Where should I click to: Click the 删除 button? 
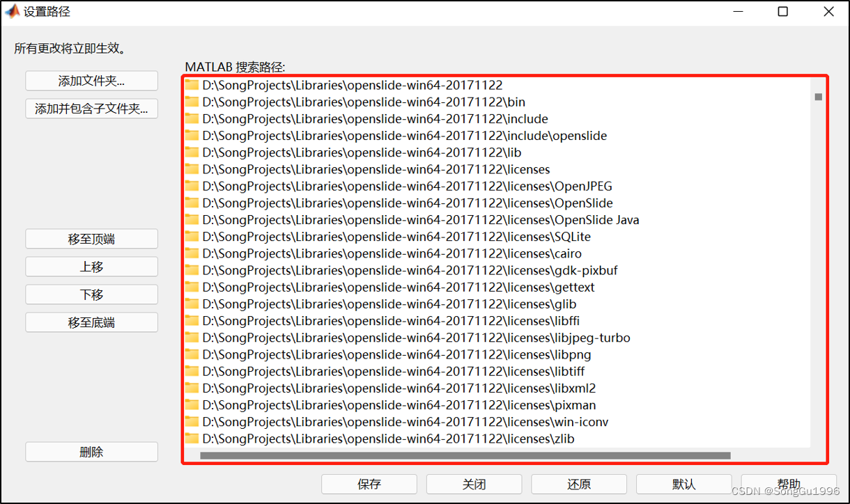click(x=92, y=452)
